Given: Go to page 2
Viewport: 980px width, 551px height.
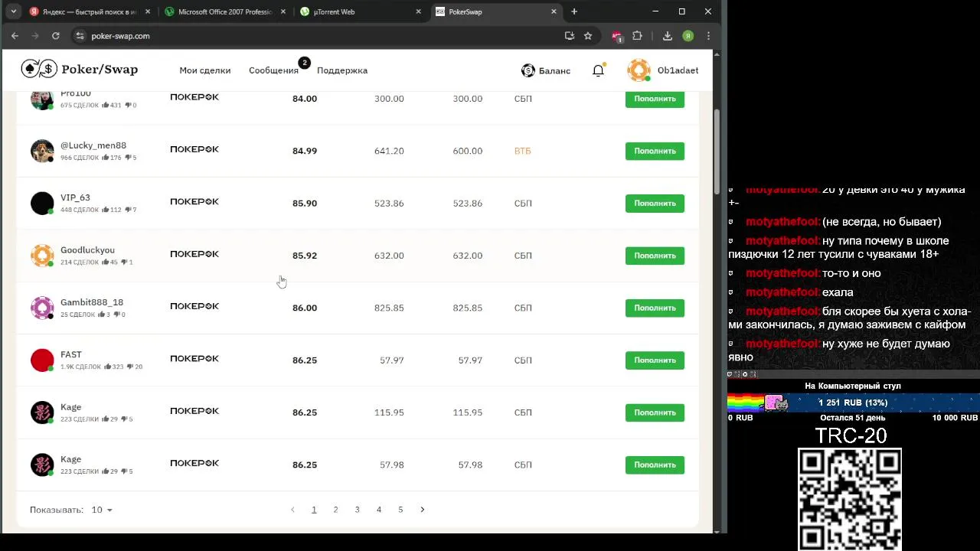Looking at the screenshot, I should tap(335, 510).
